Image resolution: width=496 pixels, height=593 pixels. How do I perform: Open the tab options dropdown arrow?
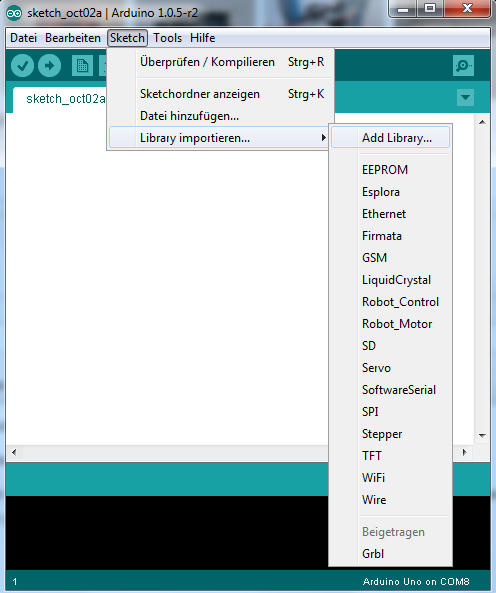tap(465, 98)
